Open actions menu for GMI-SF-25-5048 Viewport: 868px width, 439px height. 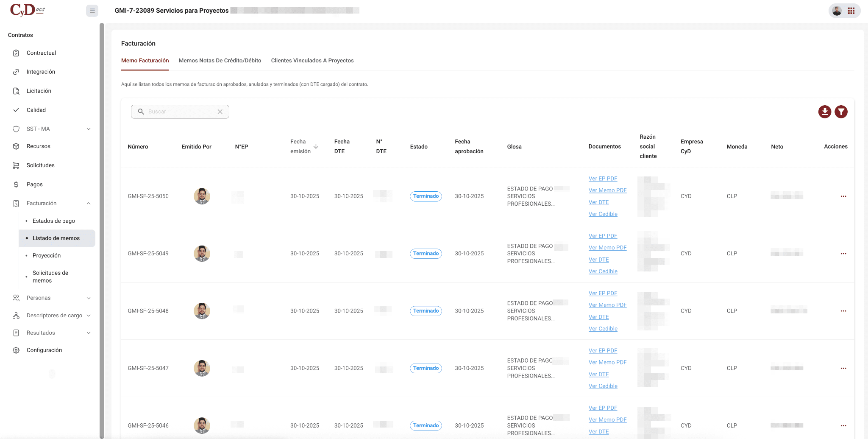(x=843, y=311)
